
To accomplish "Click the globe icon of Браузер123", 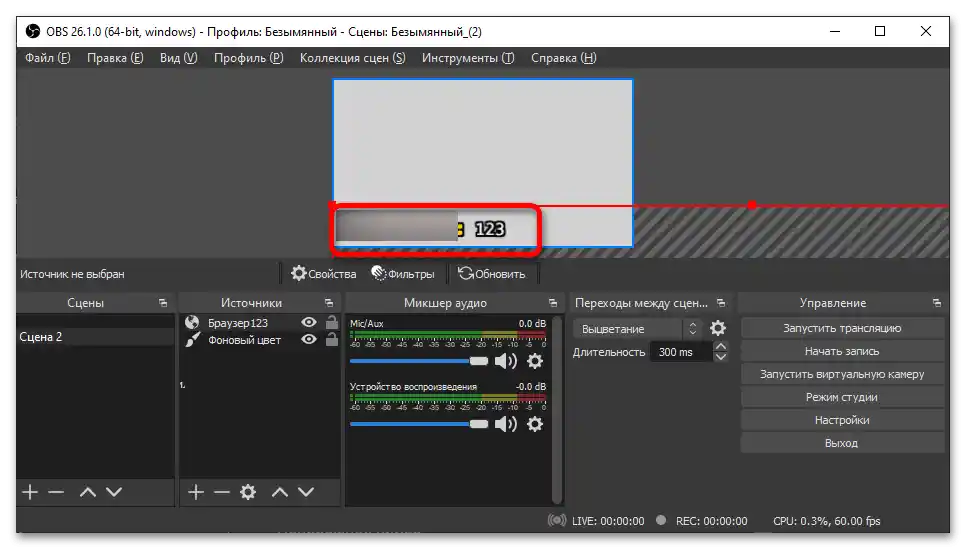I will (x=192, y=322).
